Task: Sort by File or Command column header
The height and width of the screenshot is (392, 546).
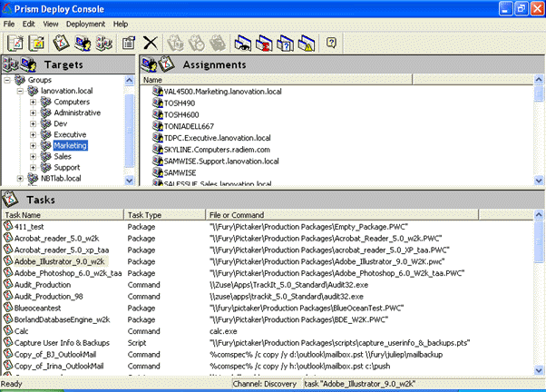Action: click(342, 215)
